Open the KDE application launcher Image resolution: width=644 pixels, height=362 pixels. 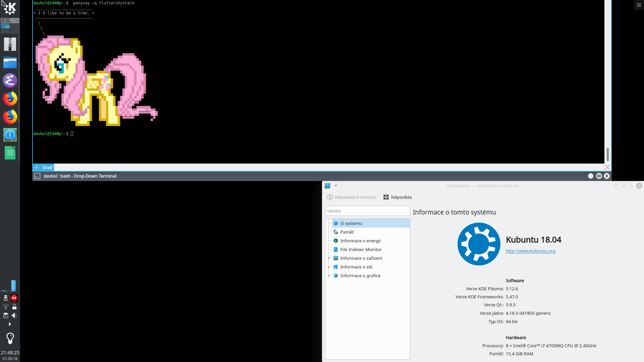[10, 8]
